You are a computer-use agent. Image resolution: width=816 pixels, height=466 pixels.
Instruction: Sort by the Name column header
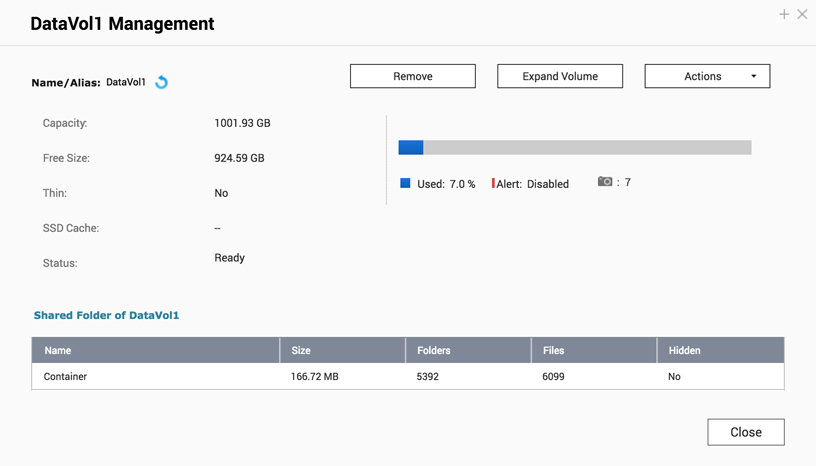pyautogui.click(x=156, y=350)
